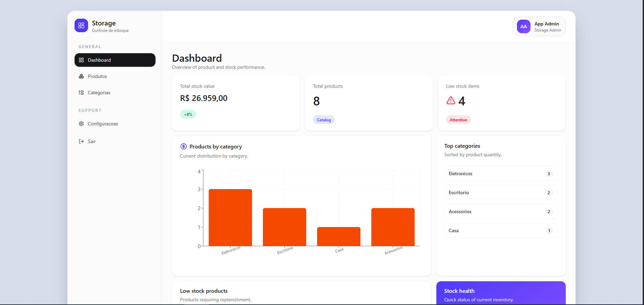This screenshot has width=644, height=305.
Task: Click the Dashboard grid icon in sidebar
Action: [x=81, y=60]
